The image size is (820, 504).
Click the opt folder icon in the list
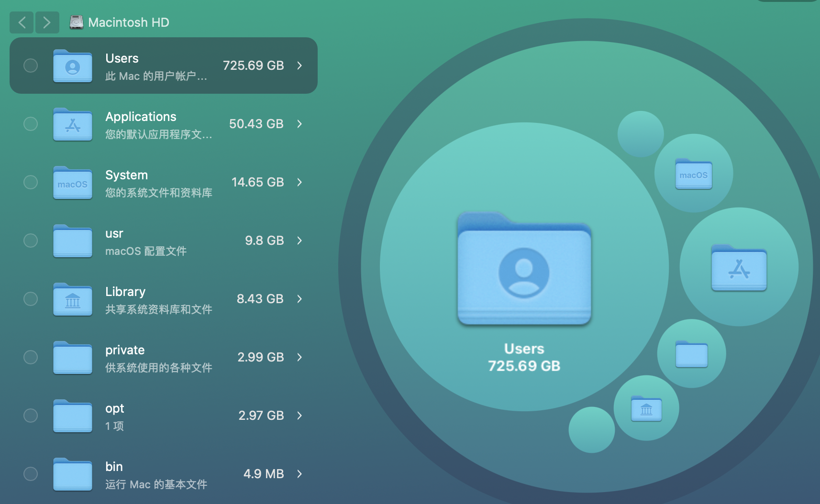[x=73, y=416]
